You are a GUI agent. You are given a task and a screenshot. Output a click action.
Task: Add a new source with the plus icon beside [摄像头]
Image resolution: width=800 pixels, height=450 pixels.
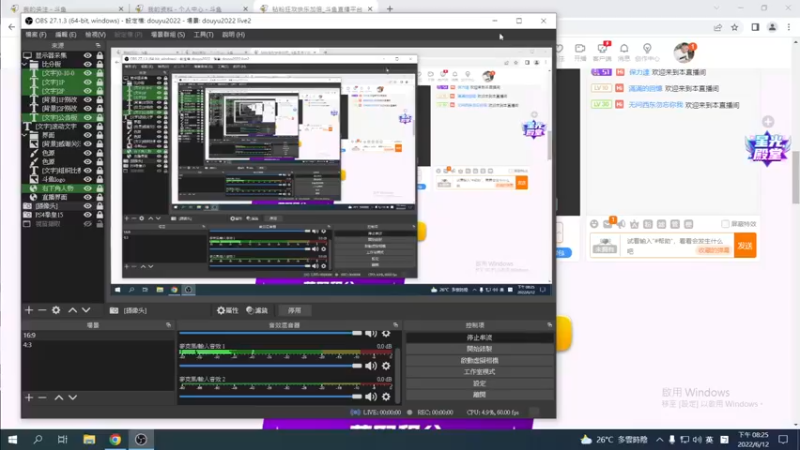pos(29,310)
